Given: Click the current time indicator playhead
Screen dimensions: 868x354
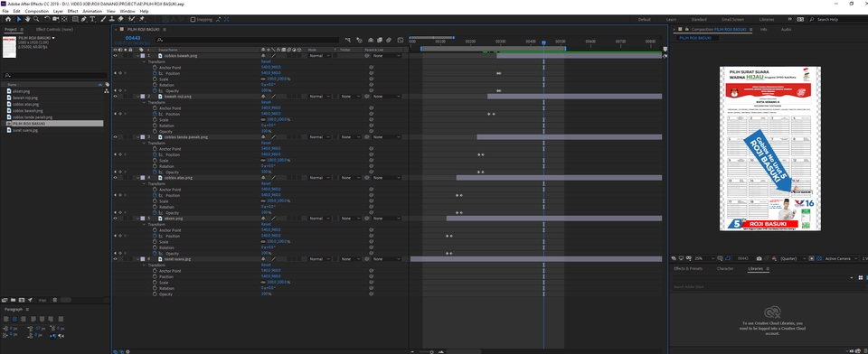Looking at the screenshot, I should pyautogui.click(x=543, y=42).
